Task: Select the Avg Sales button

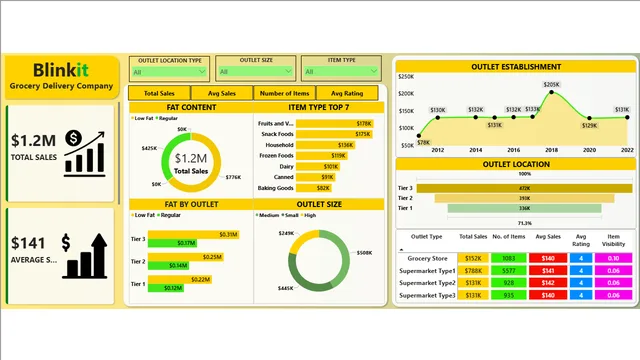Action: coord(222,93)
